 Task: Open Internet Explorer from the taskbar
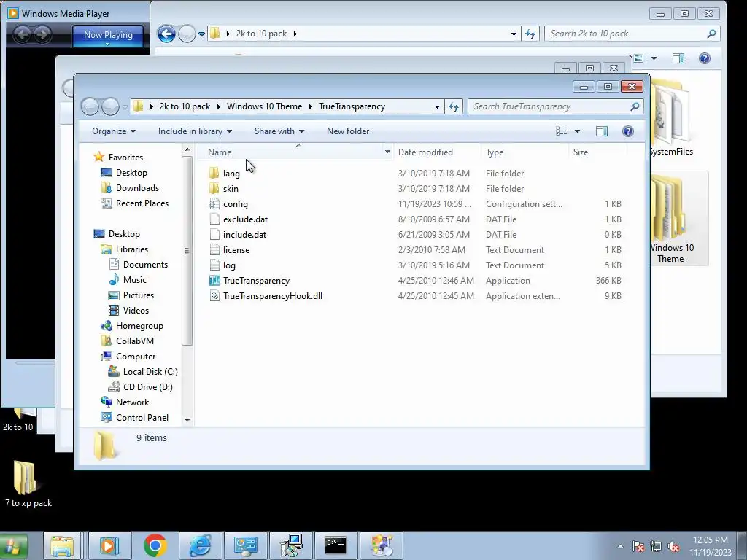pyautogui.click(x=201, y=545)
